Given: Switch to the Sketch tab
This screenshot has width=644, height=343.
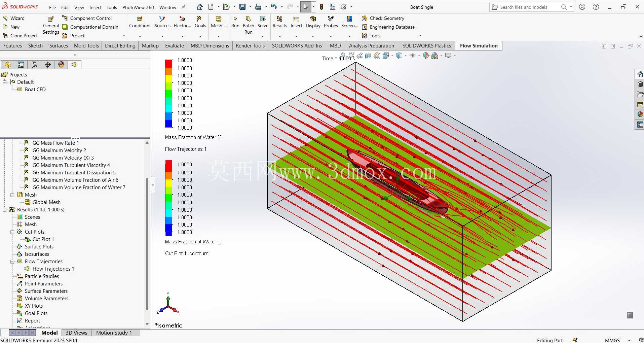Looking at the screenshot, I should click(x=35, y=46).
